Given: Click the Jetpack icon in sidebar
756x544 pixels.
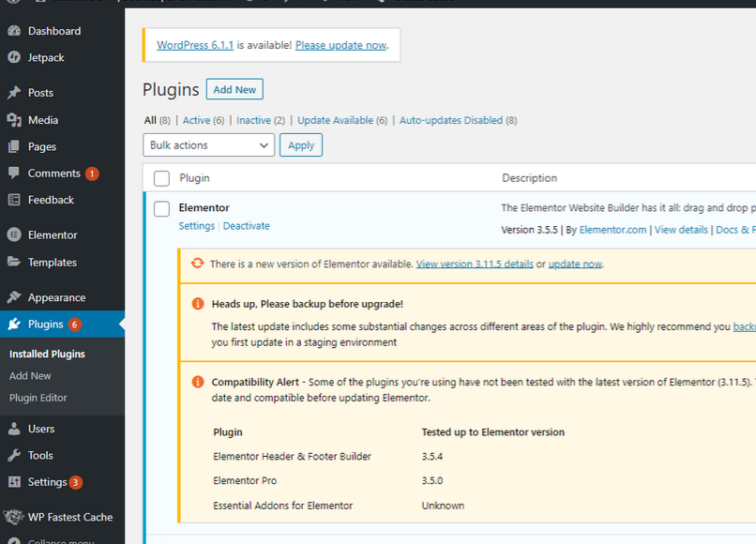Looking at the screenshot, I should pos(14,57).
